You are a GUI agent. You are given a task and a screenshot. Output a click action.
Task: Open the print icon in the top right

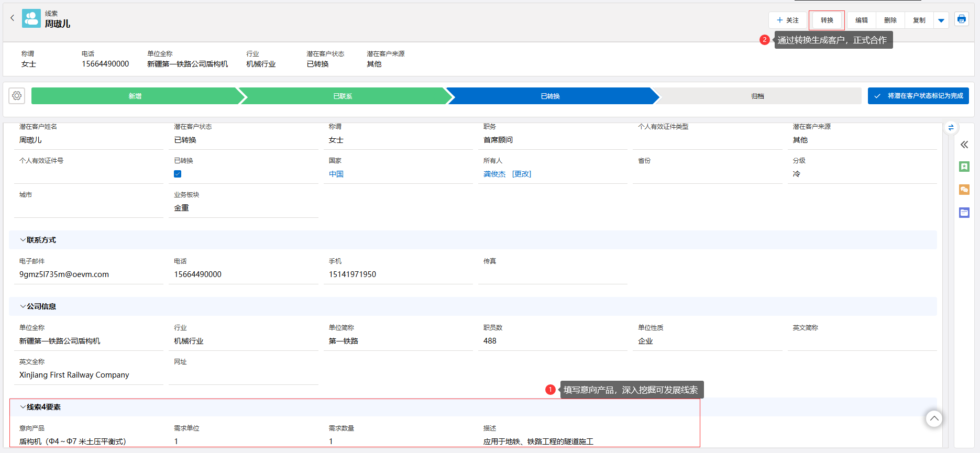pyautogui.click(x=961, y=19)
